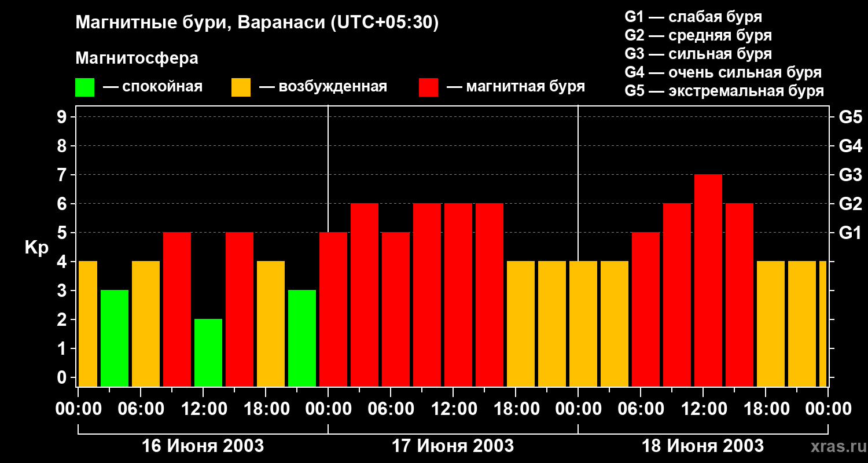Viewport: 868px width, 463px height.
Task: Select the red Kp 6 bar near 09:00 on 18 June
Action: click(x=677, y=295)
